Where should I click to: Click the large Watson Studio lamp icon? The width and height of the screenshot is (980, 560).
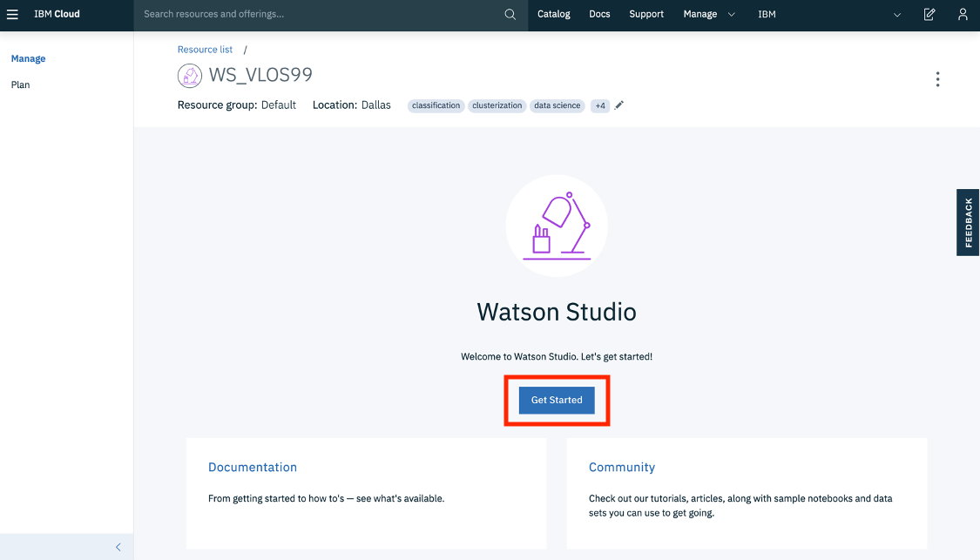point(557,226)
